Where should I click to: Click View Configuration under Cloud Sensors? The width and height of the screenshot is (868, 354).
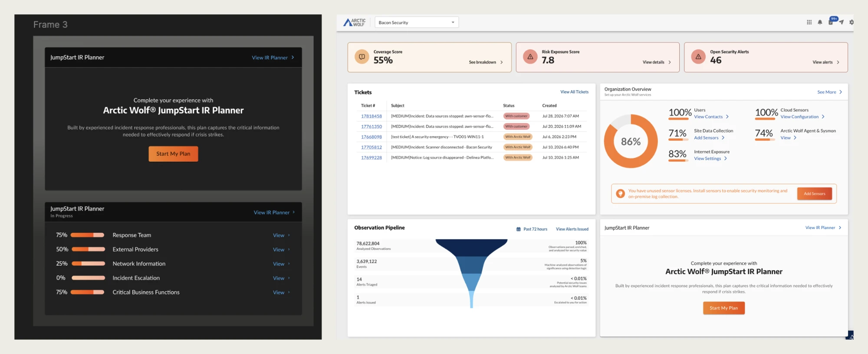point(799,117)
